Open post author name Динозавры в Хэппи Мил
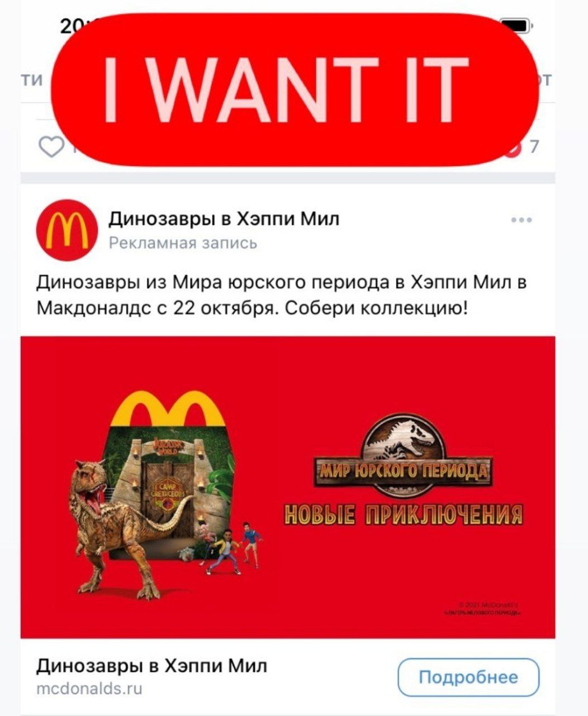The width and height of the screenshot is (588, 716). [224, 218]
